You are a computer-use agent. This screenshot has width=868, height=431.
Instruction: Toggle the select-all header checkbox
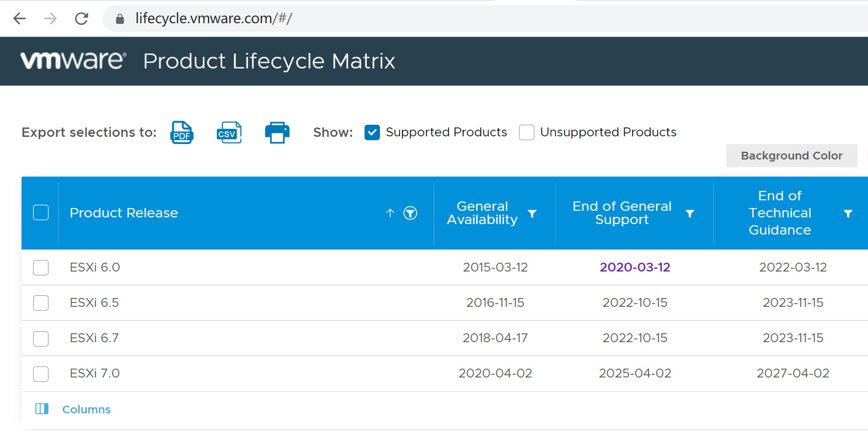[x=41, y=212]
